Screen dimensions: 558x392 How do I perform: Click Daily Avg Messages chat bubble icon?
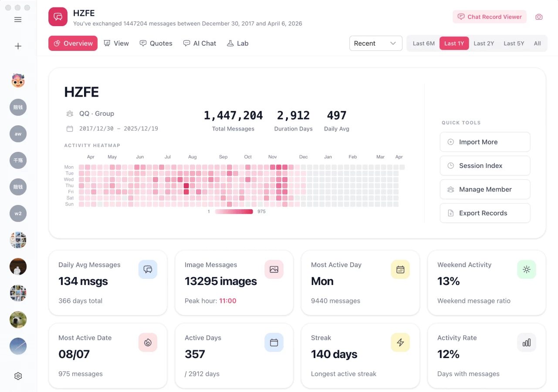coord(148,269)
